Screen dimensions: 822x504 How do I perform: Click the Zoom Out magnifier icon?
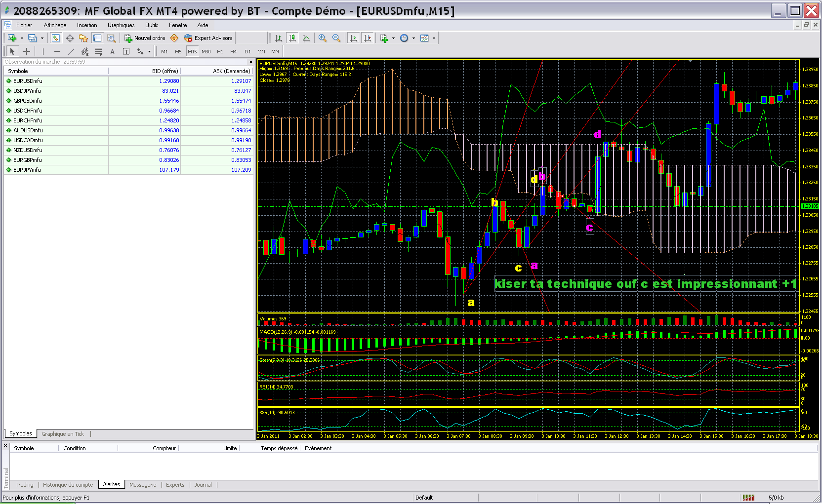(336, 38)
